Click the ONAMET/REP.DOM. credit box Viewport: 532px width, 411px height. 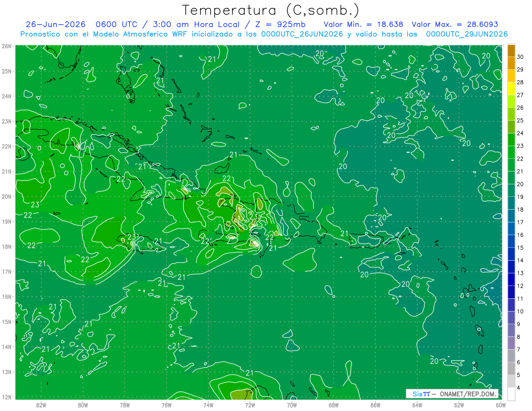(452, 394)
